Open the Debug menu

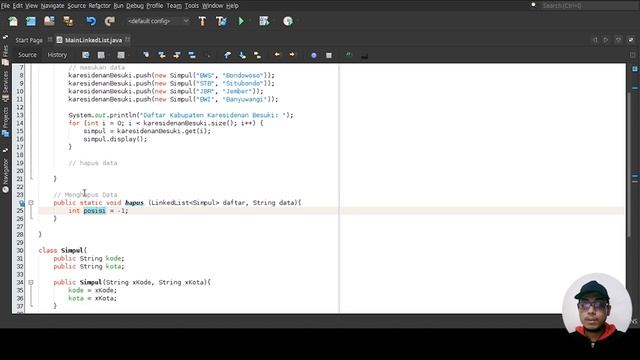click(x=135, y=6)
